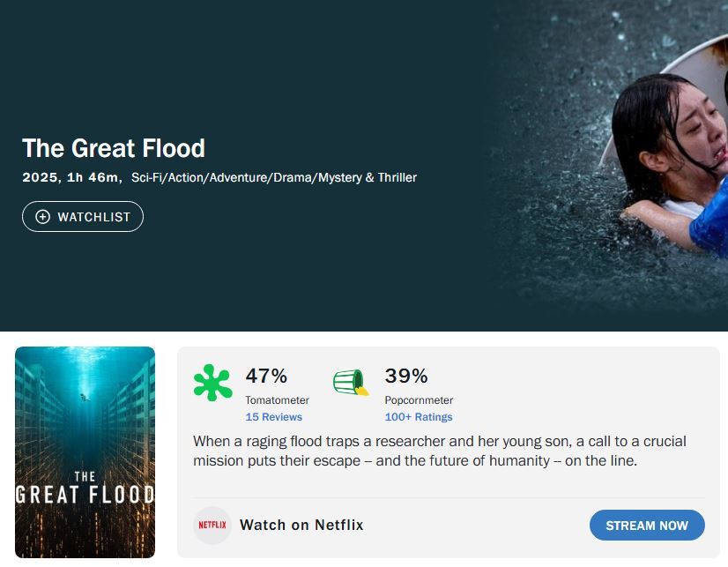This screenshot has width=728, height=567.
Task: Select the 47% Tomatometer score
Action: 266,377
